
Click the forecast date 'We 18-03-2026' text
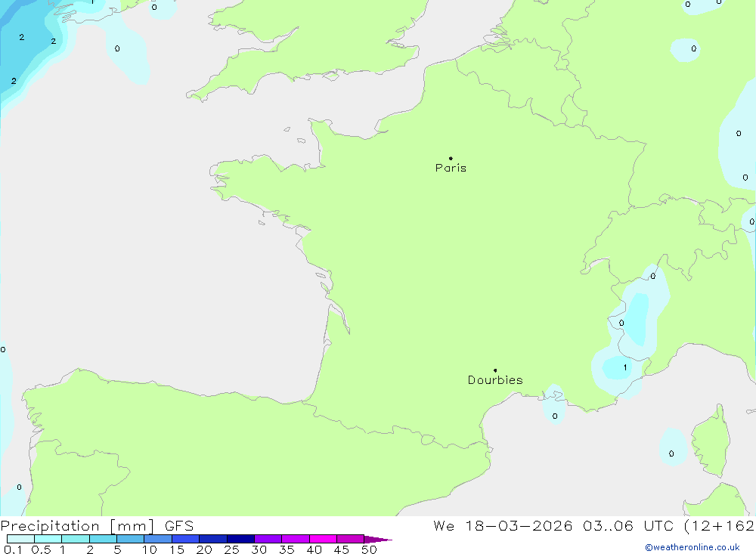coord(503,526)
